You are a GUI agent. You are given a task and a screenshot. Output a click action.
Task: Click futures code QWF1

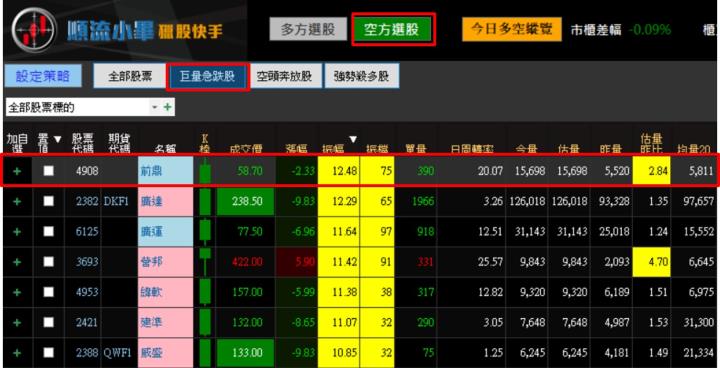tap(118, 353)
